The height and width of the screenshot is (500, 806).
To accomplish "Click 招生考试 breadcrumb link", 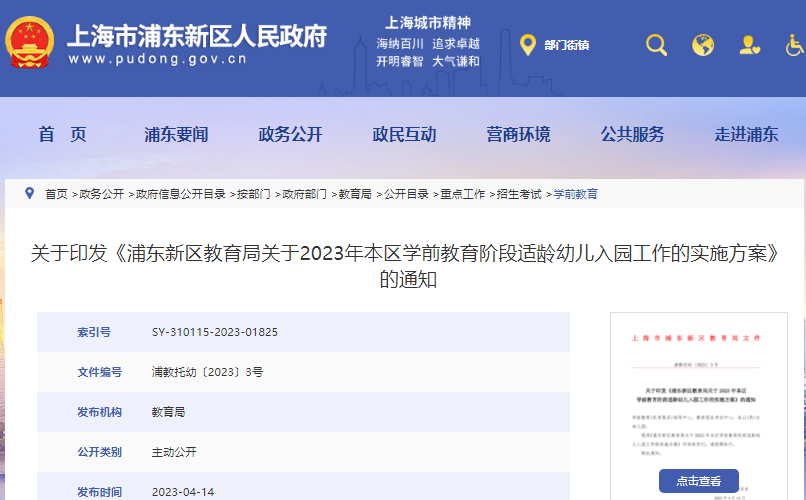I will (x=519, y=194).
